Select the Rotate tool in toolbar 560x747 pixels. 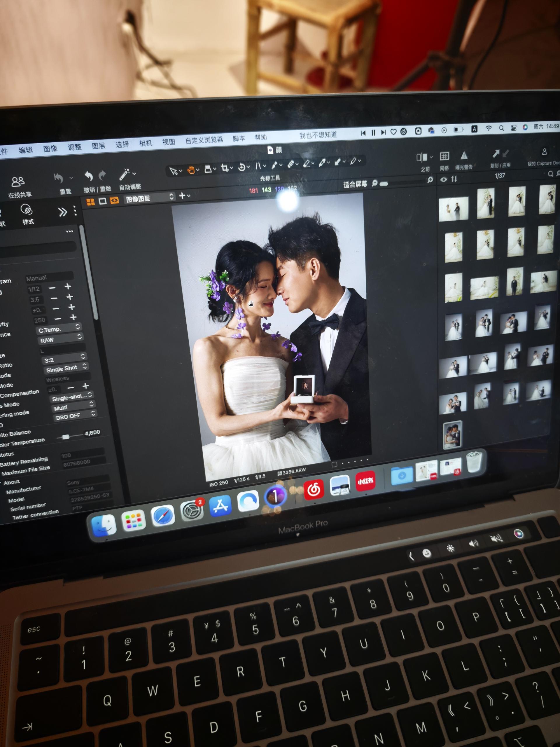pos(242,167)
